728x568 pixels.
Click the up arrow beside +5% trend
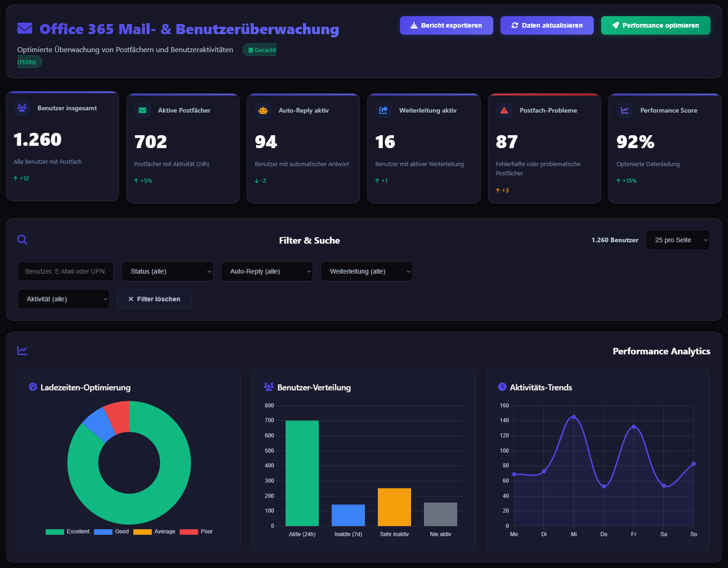pyautogui.click(x=136, y=181)
